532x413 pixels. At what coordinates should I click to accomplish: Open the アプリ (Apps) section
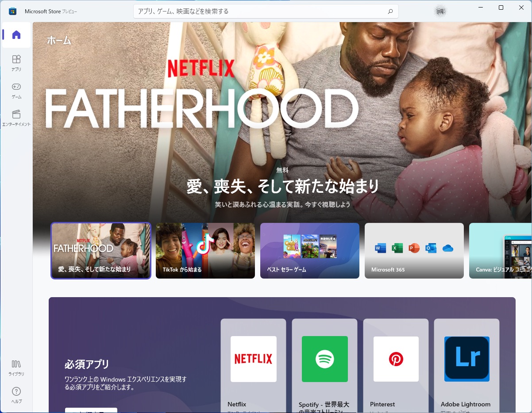click(16, 63)
